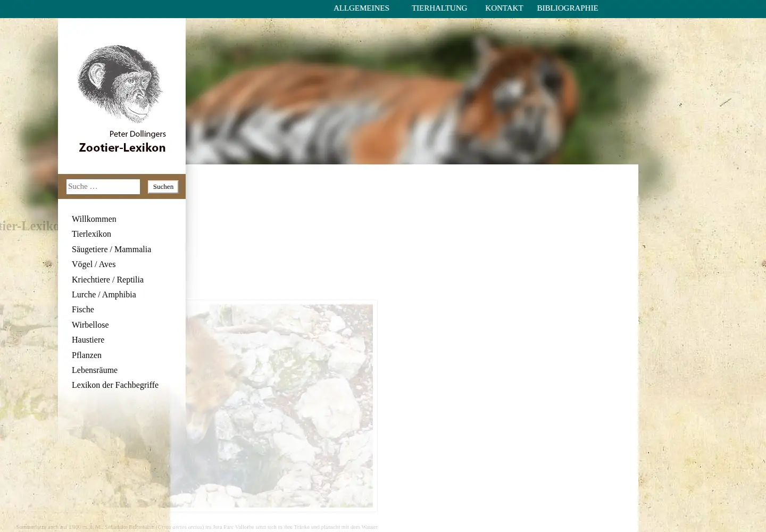Open the Tierlexikon sidebar link
The height and width of the screenshot is (532, 766).
tap(91, 234)
